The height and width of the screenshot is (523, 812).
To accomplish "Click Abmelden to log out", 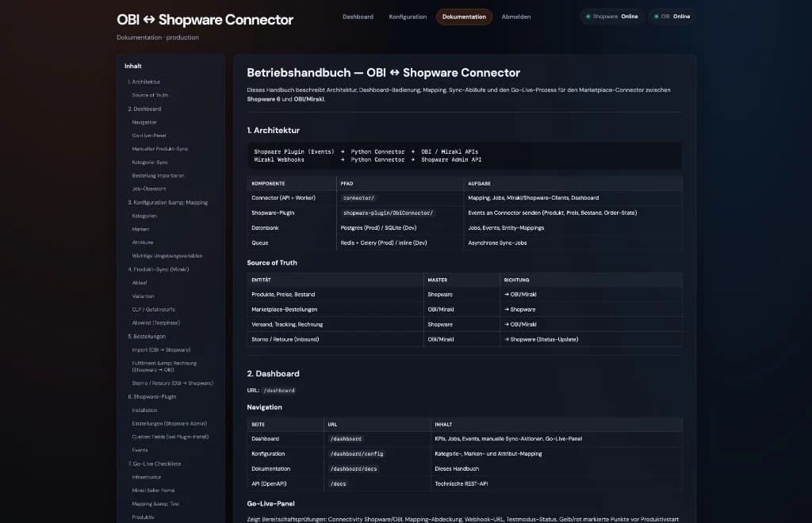I will [x=515, y=17].
